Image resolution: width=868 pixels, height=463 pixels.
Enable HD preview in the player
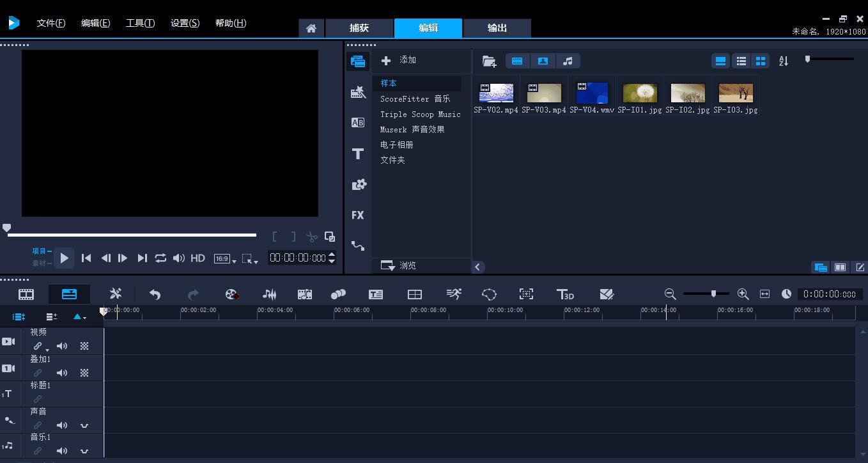tap(198, 258)
